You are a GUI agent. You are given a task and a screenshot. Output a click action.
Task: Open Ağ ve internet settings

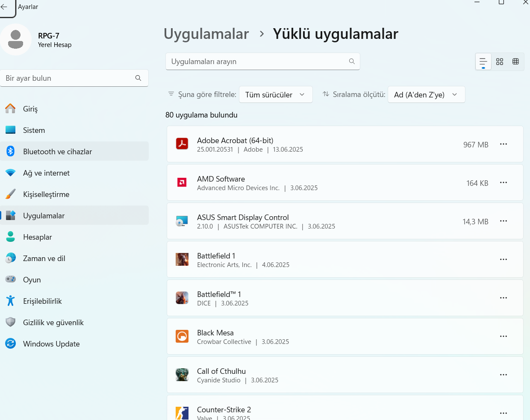point(74,173)
